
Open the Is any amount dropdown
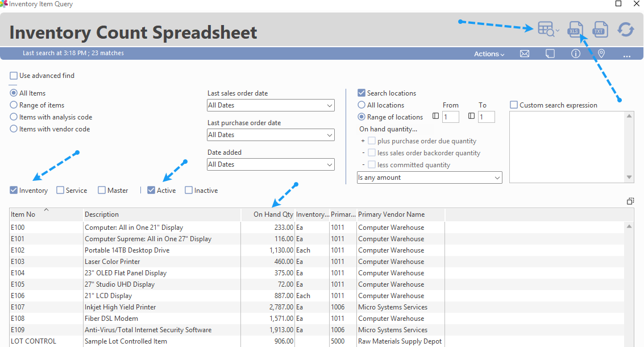pyautogui.click(x=430, y=177)
